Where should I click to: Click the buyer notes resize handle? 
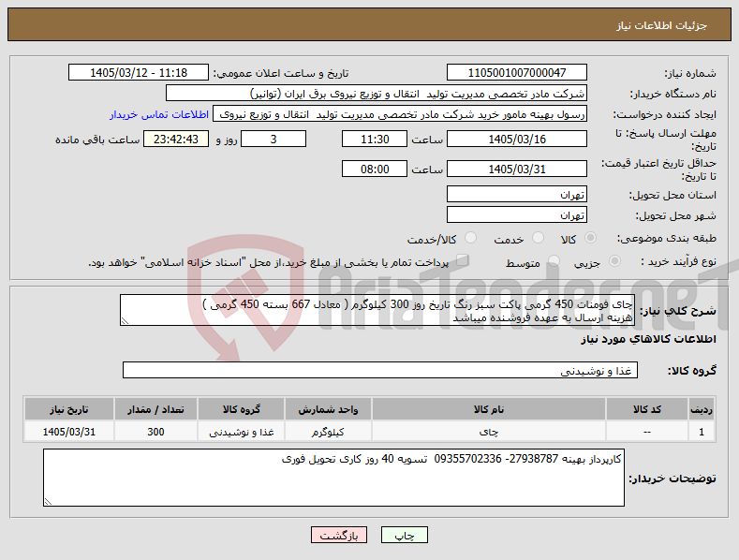click(48, 502)
